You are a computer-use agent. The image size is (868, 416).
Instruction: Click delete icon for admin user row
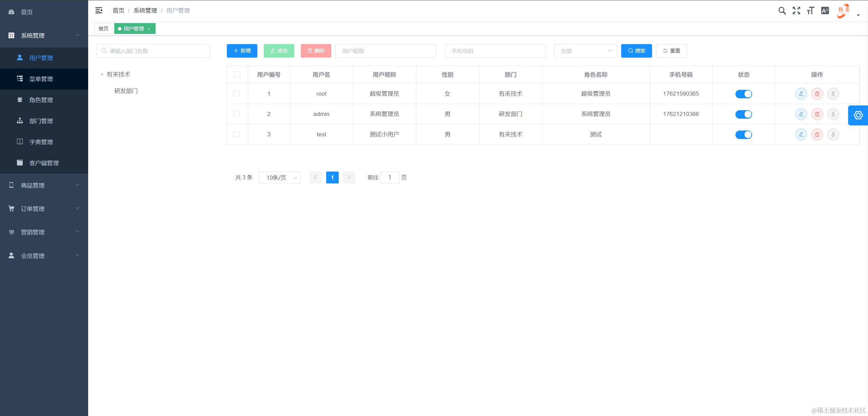point(817,114)
